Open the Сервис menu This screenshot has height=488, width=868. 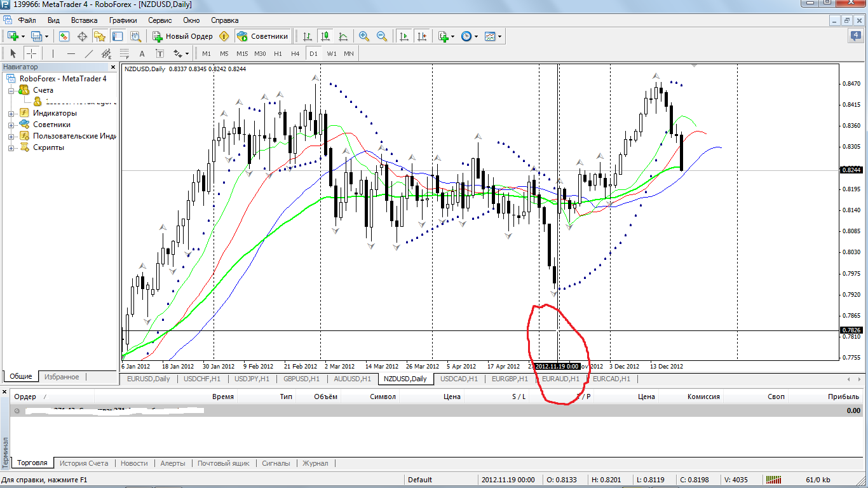[159, 20]
